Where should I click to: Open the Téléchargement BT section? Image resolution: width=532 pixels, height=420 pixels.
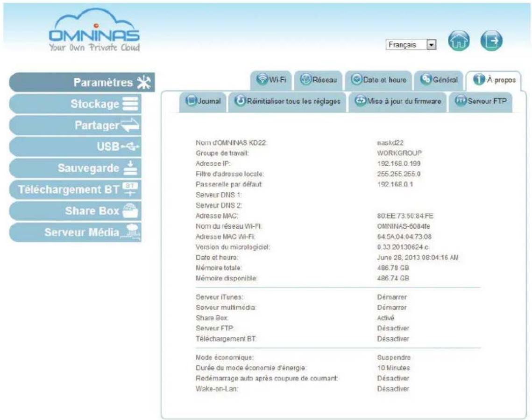(x=75, y=189)
